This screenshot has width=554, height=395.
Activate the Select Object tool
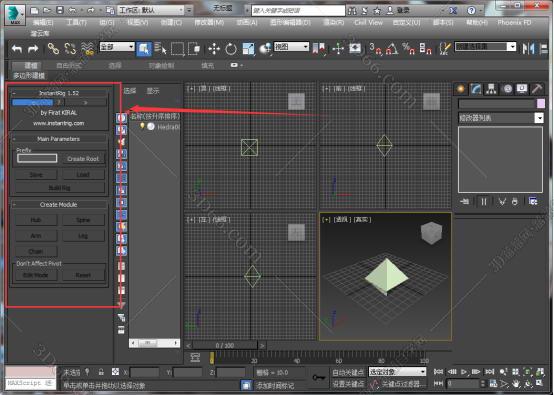click(x=144, y=48)
